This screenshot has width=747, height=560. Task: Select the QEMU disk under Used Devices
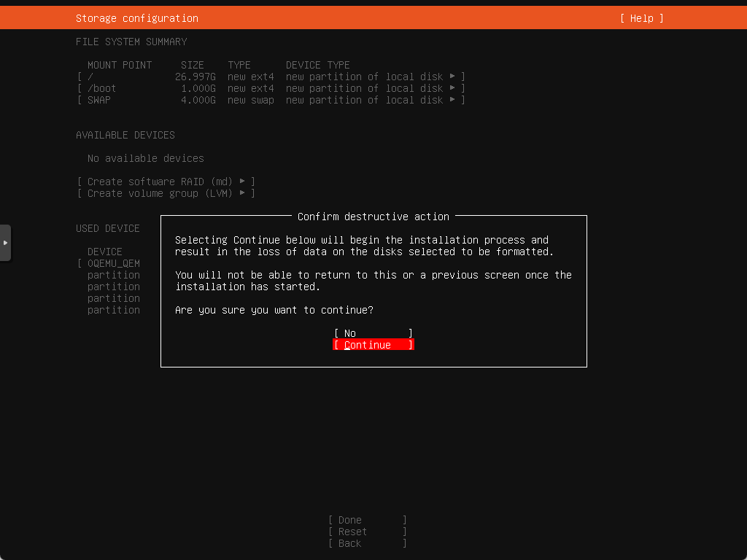point(114,263)
